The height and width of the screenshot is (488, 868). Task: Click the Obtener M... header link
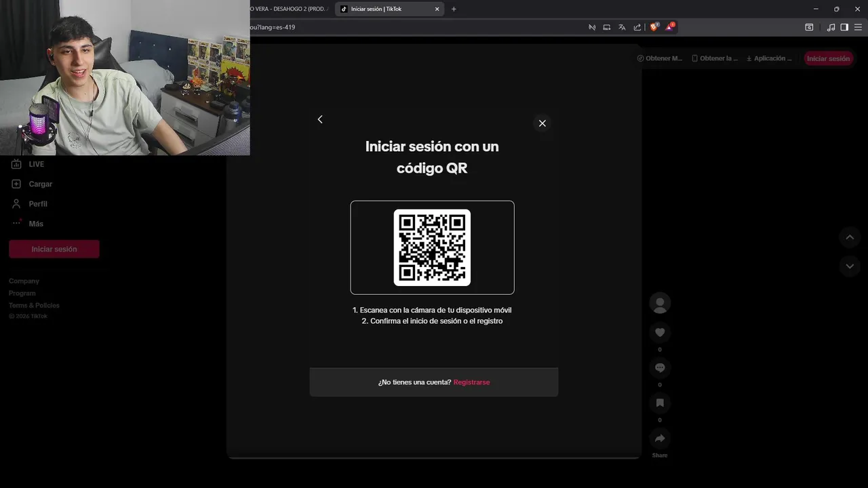coord(660,58)
